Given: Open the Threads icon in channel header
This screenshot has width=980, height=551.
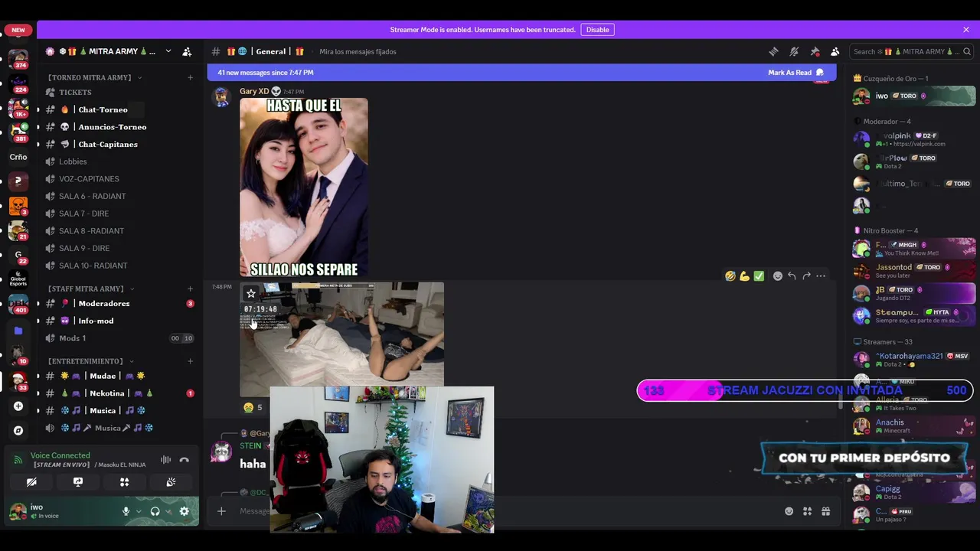Looking at the screenshot, I should 773,51.
